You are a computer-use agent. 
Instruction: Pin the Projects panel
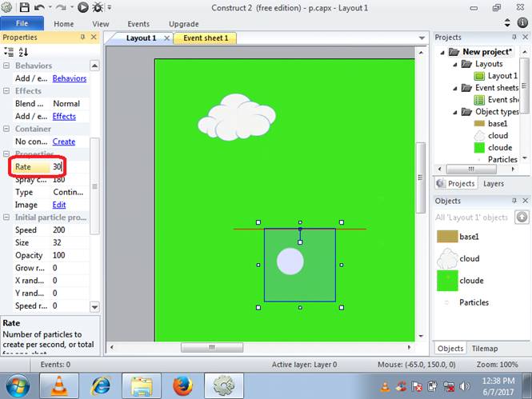coord(514,37)
